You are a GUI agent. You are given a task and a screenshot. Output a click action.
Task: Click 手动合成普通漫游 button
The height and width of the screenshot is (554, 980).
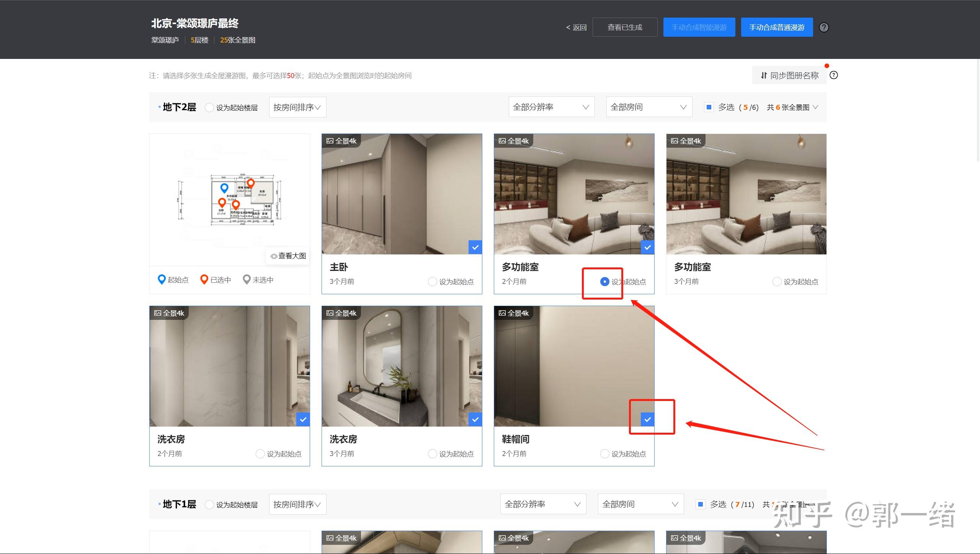(x=777, y=28)
